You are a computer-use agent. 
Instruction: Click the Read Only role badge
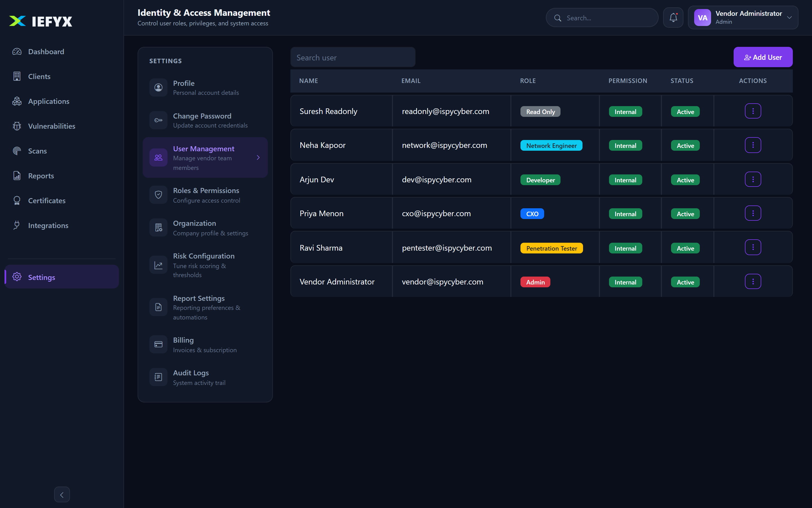[x=540, y=111]
